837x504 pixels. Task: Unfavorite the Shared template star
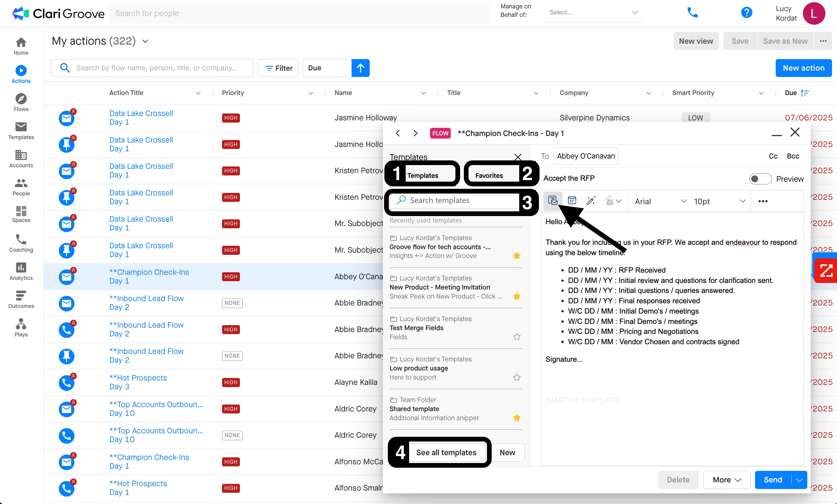click(x=517, y=418)
